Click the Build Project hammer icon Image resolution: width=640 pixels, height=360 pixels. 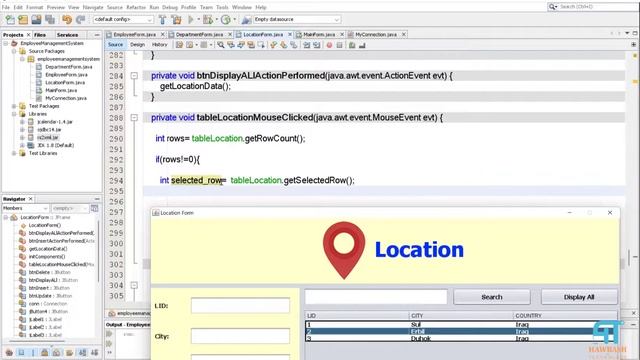point(162,19)
